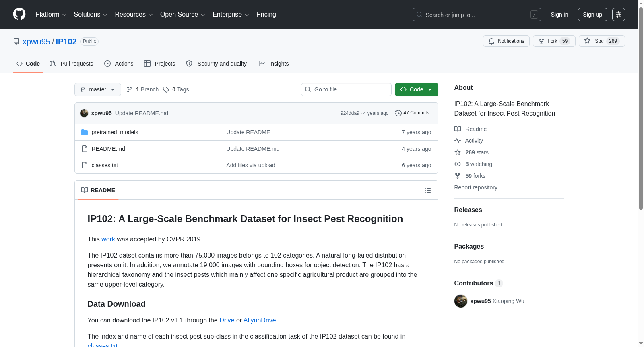
Task: Click the xpwu95 author name in commit row
Action: point(101,113)
